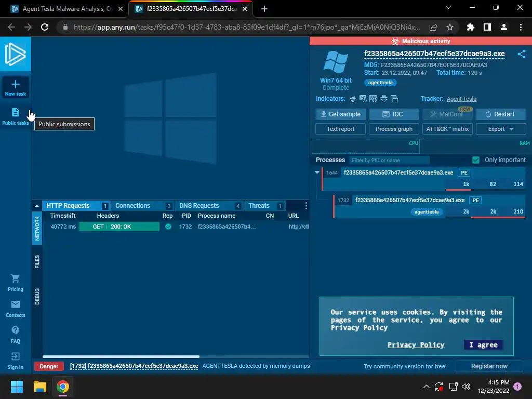Click Register now button
532x399 pixels.
pyautogui.click(x=489, y=366)
